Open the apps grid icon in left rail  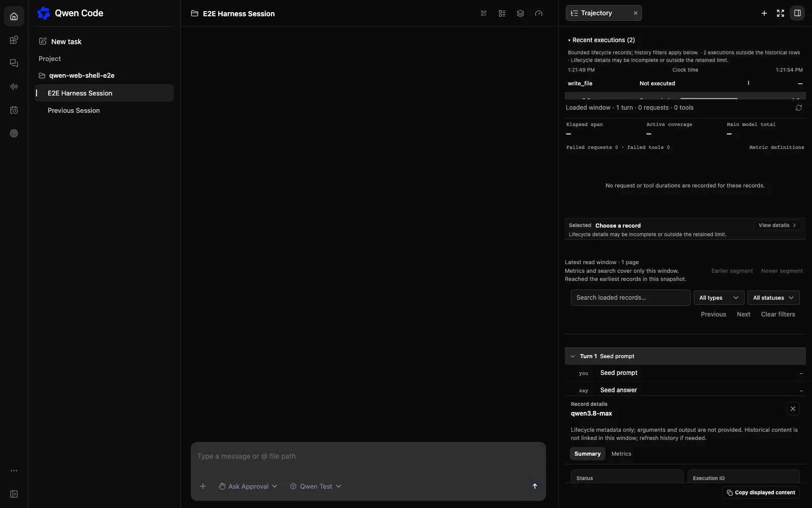pos(14,40)
